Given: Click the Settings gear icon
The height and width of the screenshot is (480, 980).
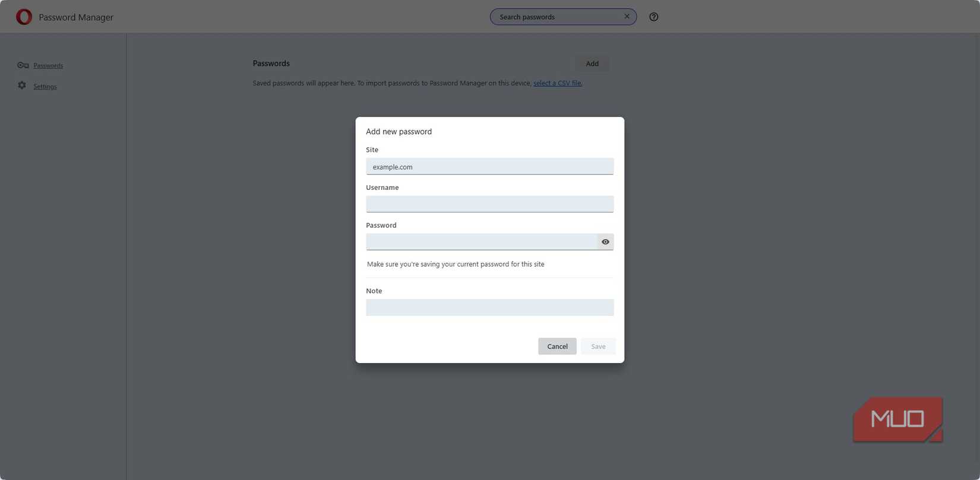Looking at the screenshot, I should pos(22,85).
